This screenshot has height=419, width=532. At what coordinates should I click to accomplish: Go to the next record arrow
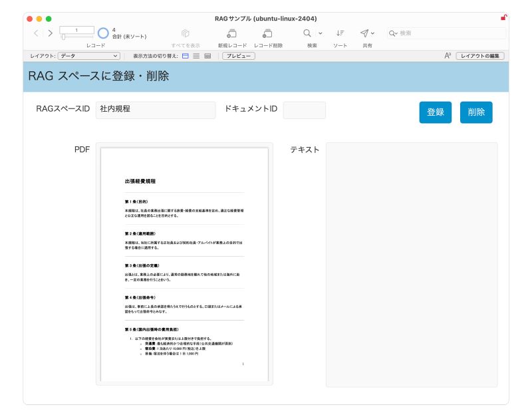[x=48, y=33]
